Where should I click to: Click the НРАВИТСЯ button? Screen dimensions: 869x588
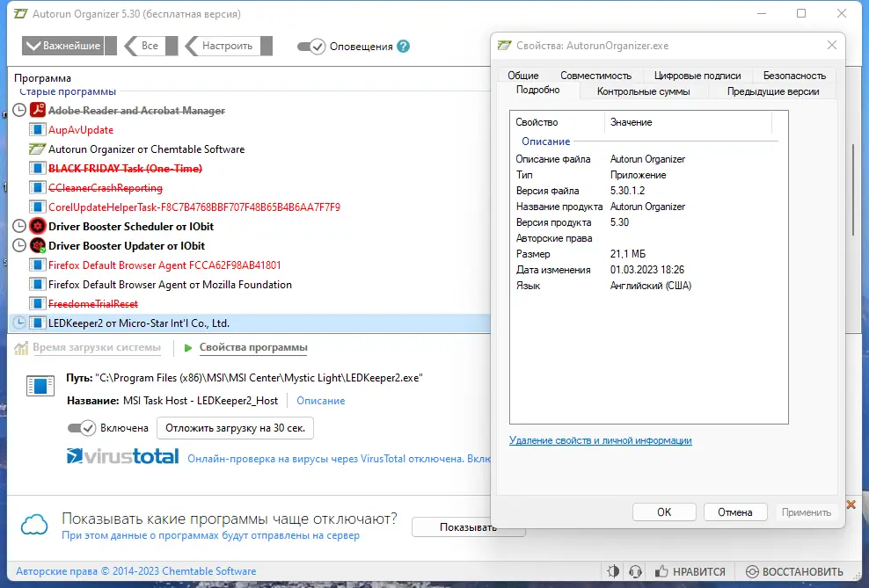(x=690, y=571)
